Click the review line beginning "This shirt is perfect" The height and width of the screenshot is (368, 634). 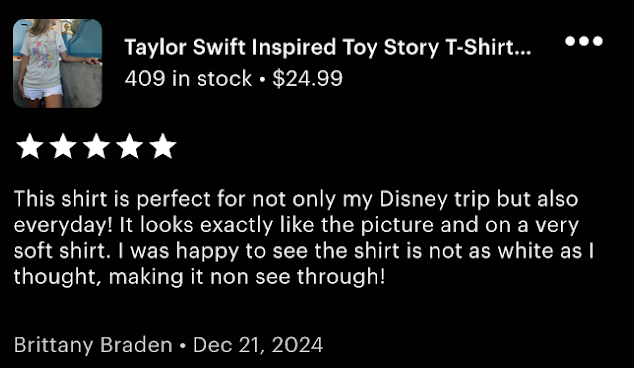(x=296, y=199)
